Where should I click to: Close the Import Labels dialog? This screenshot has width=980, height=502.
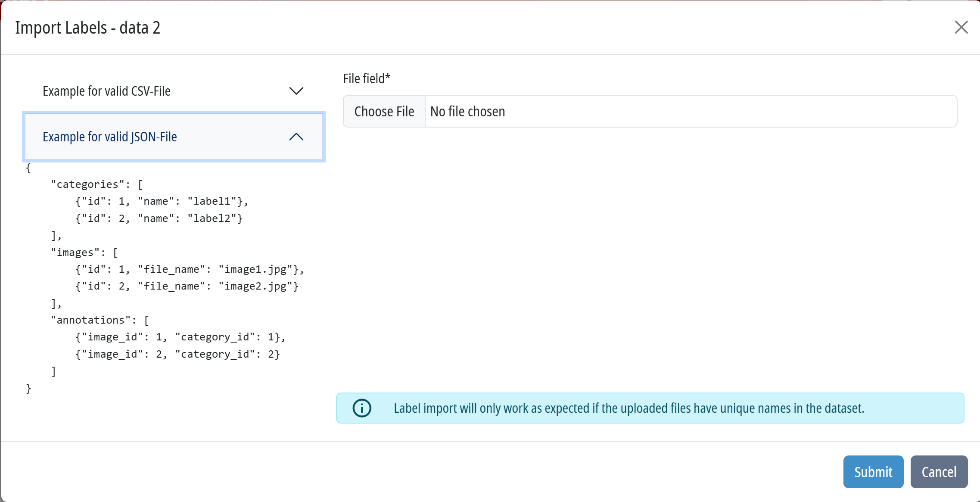point(961,28)
